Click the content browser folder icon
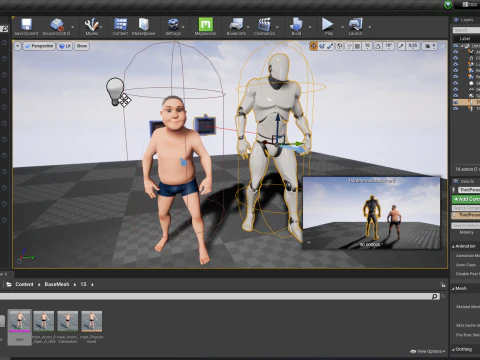Screen dimensions: 480x360 click(9, 284)
